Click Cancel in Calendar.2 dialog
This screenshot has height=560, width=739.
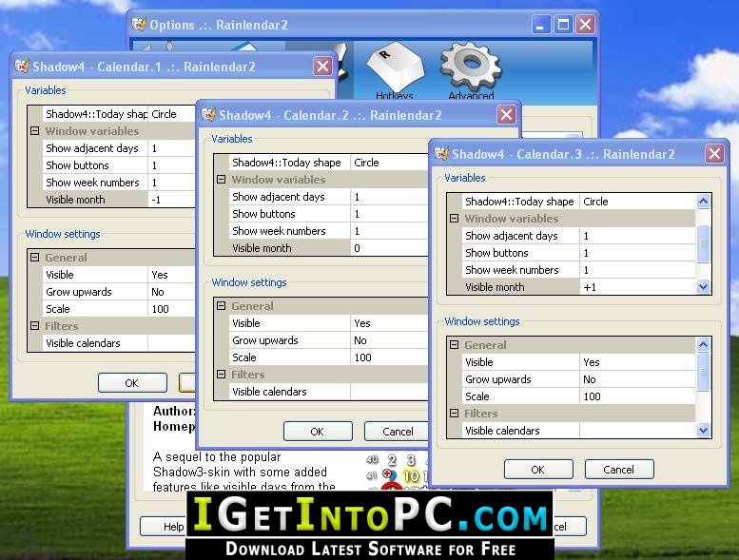point(396,431)
